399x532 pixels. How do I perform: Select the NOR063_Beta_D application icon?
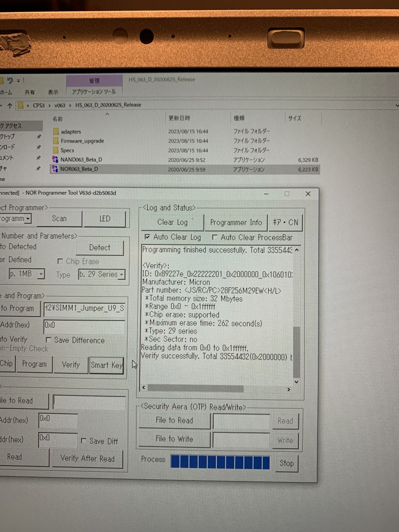(x=55, y=169)
